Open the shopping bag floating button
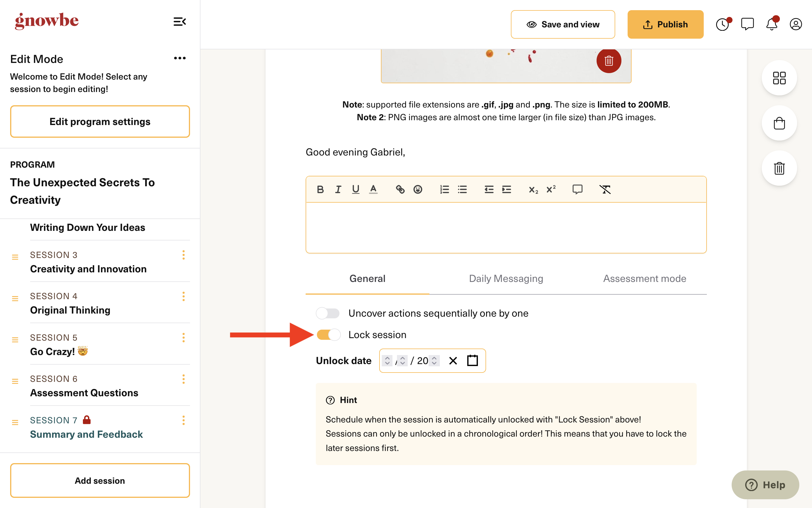 point(779,123)
